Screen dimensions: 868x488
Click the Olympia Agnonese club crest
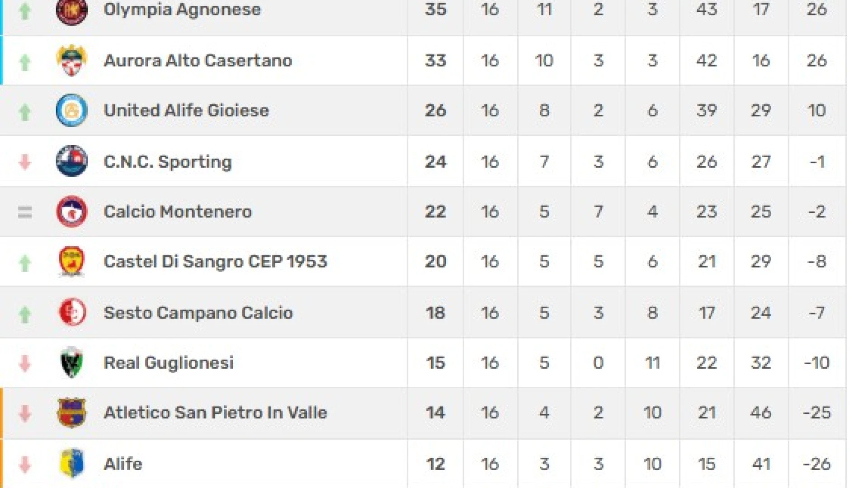tap(71, 11)
